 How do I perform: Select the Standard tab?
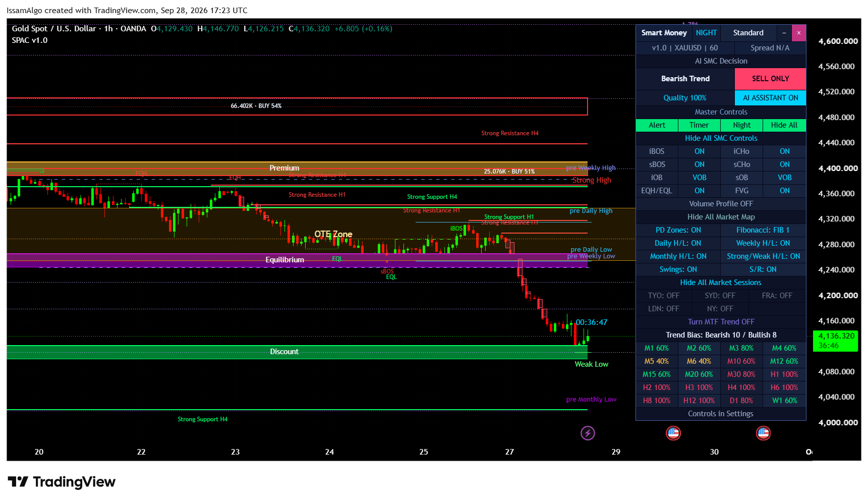click(748, 33)
